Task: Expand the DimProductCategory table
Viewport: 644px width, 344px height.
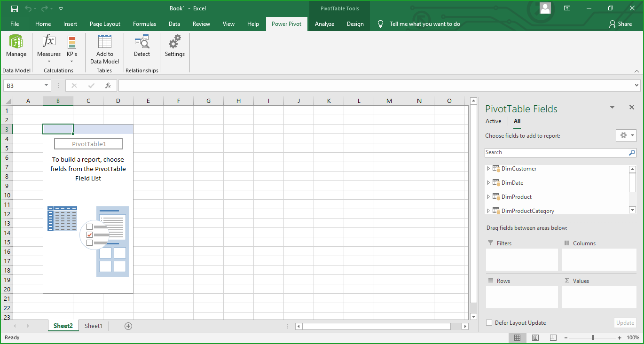Action: pos(488,211)
